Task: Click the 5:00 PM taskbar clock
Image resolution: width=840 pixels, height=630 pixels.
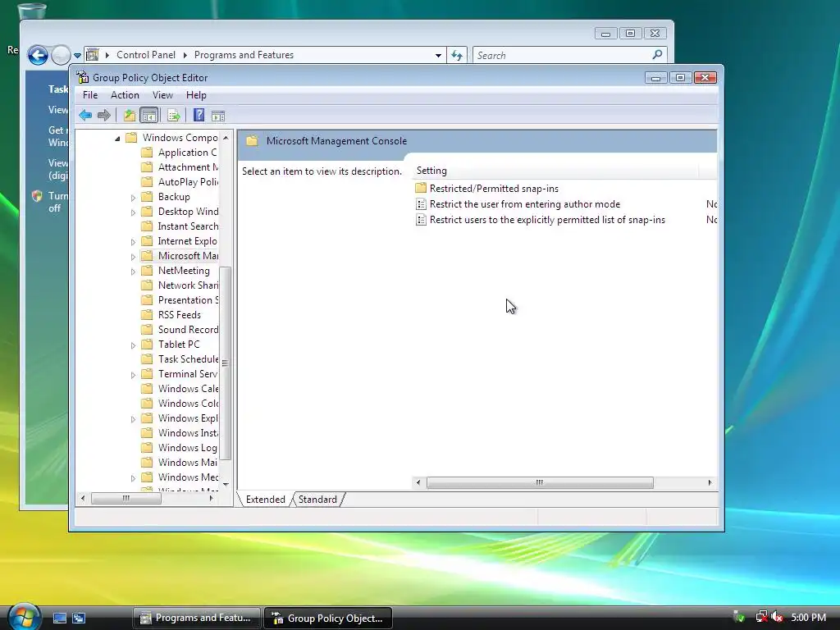Action: point(808,617)
